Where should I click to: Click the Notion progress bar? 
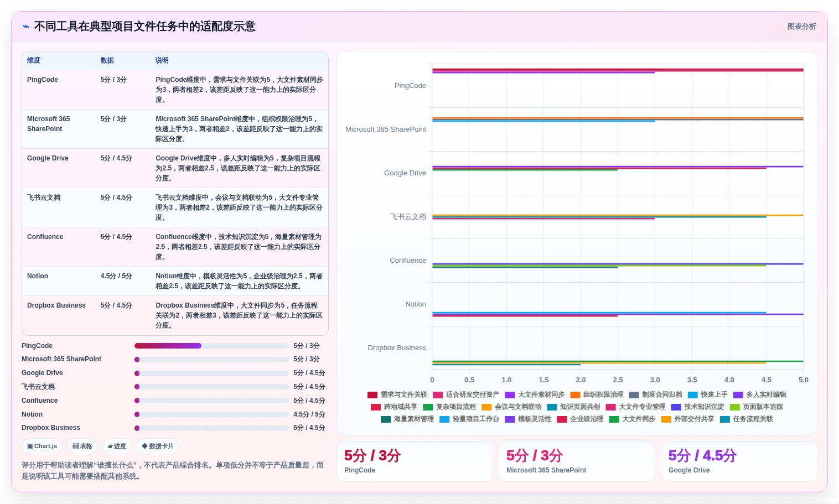click(211, 414)
